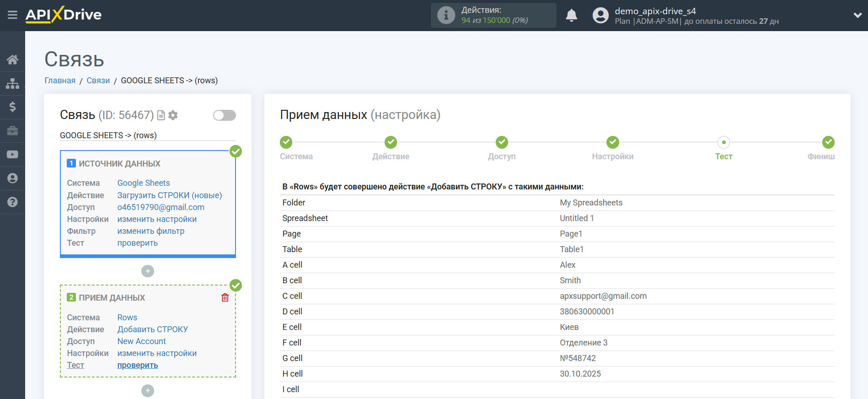Click изменить фильтр link
The width and height of the screenshot is (868, 399).
click(151, 231)
